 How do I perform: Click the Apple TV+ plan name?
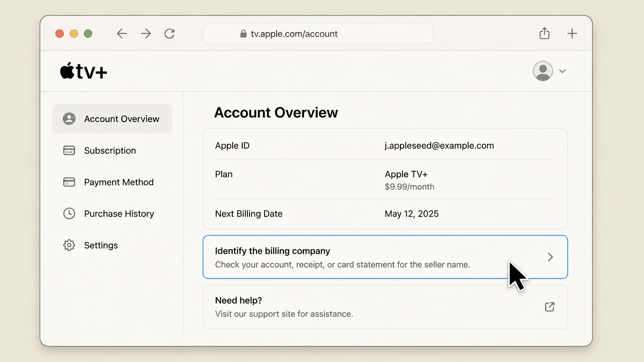(x=406, y=174)
